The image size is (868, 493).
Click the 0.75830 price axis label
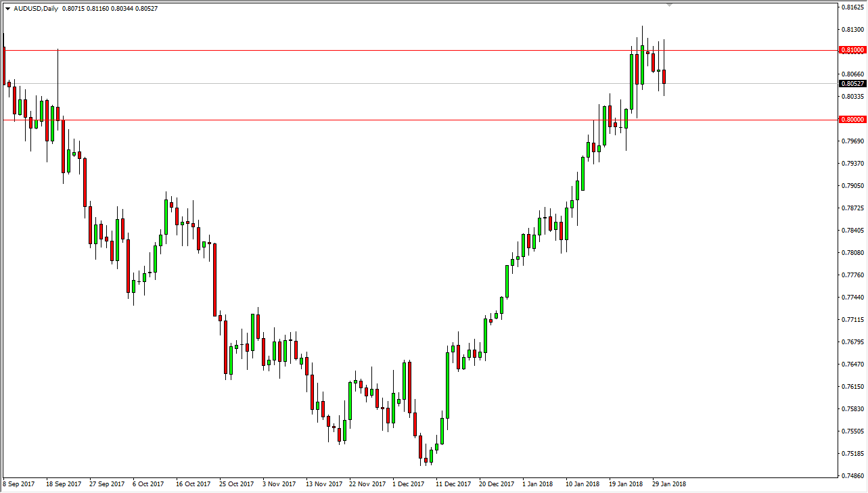coord(852,409)
